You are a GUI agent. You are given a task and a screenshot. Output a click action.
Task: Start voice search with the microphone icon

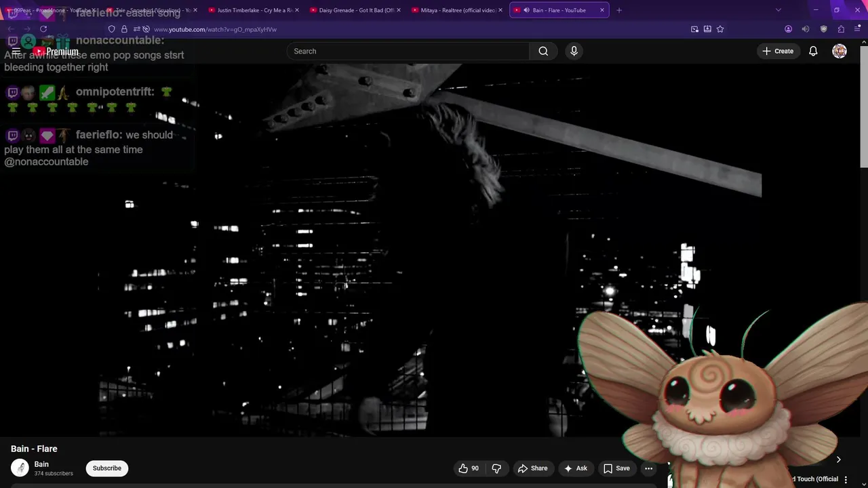[574, 52]
